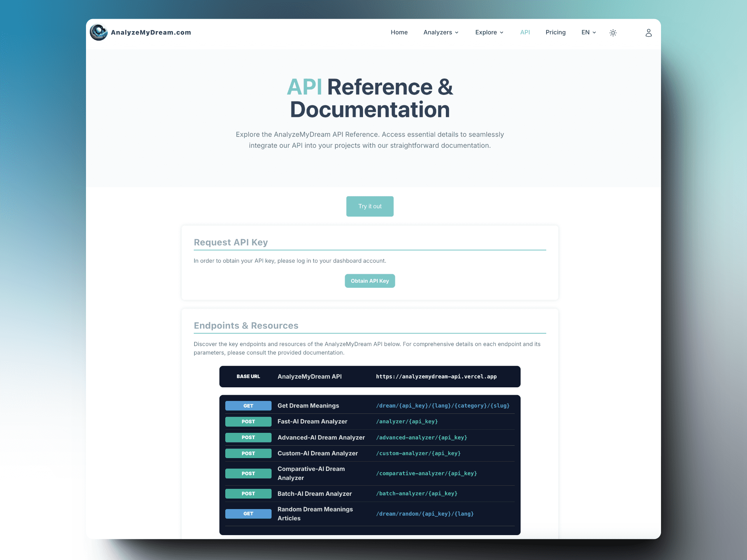Click the AnalyzeMyDream globe logo icon
This screenshot has width=747, height=560.
coord(98,32)
